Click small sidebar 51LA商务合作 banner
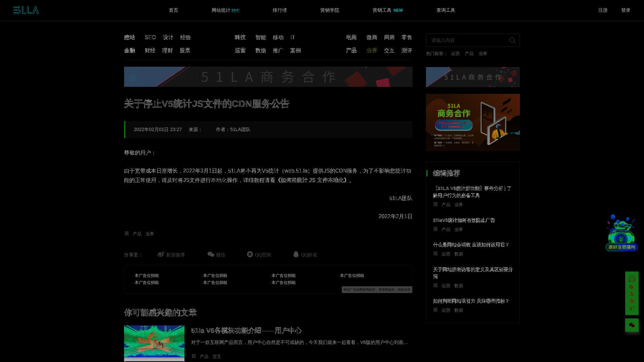 click(x=473, y=77)
